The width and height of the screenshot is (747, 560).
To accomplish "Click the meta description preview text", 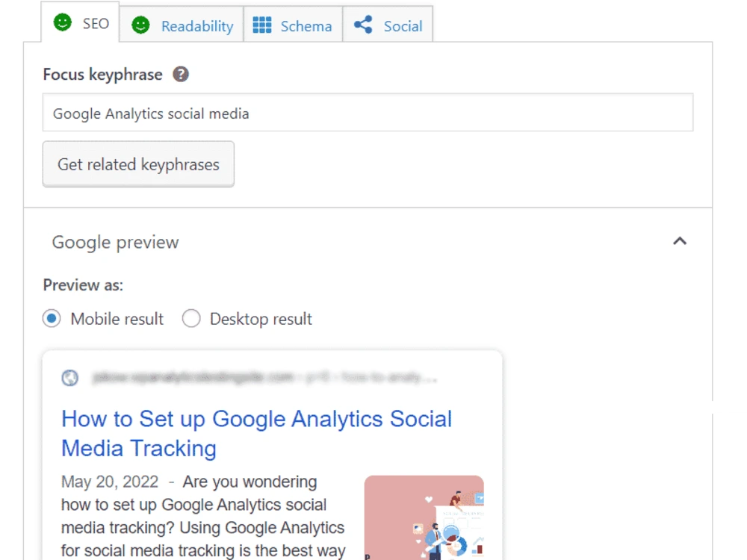I will point(203,516).
